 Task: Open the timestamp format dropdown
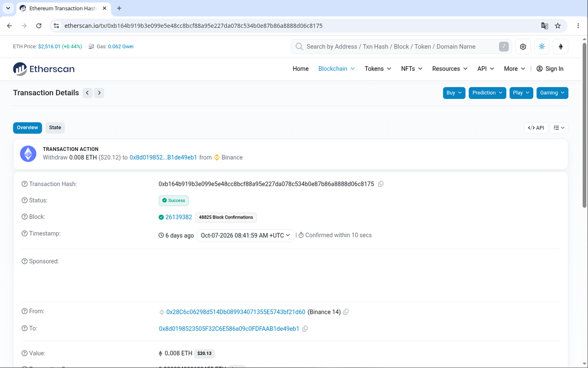coord(245,235)
